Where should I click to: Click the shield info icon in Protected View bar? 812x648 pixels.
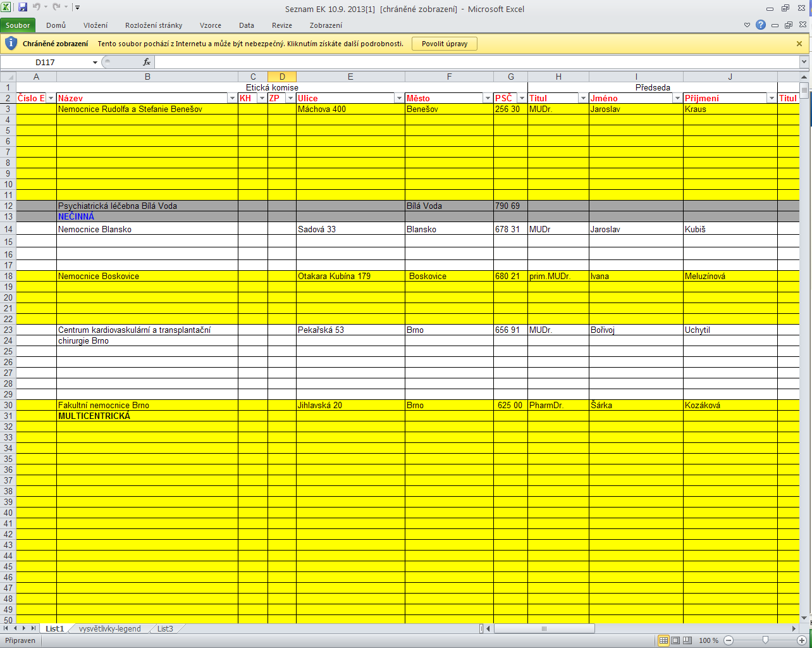point(11,44)
